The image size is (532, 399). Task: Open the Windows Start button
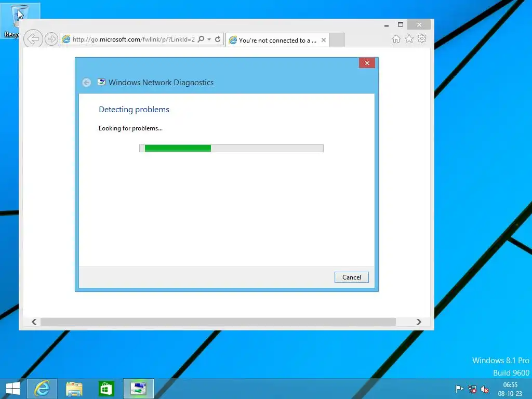point(13,389)
